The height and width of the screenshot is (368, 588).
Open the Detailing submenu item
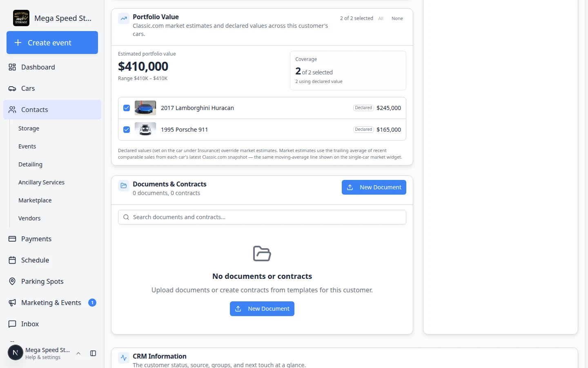tap(30, 164)
